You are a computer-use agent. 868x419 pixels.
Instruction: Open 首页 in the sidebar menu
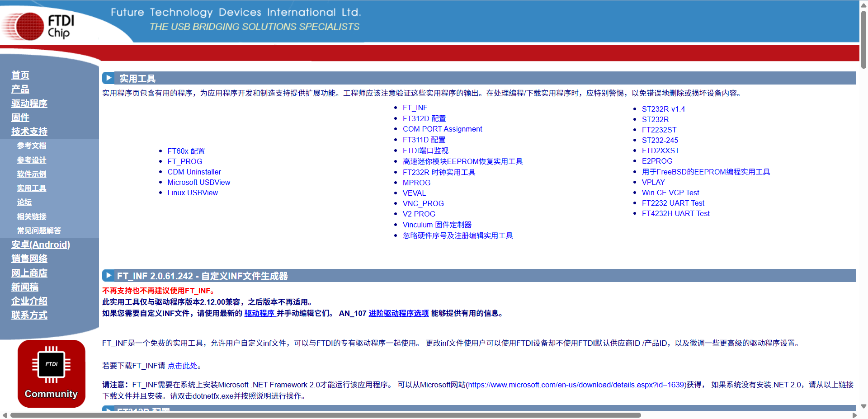[x=20, y=75]
